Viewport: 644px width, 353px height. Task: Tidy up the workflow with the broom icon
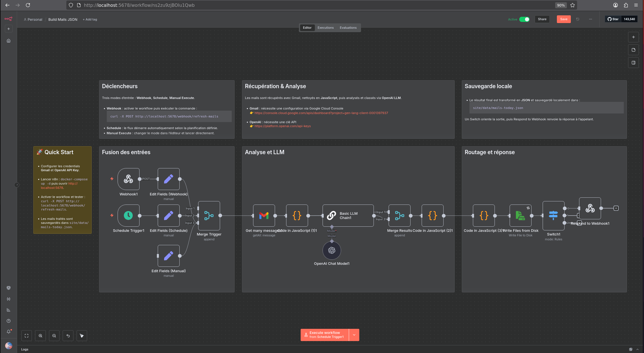82,336
